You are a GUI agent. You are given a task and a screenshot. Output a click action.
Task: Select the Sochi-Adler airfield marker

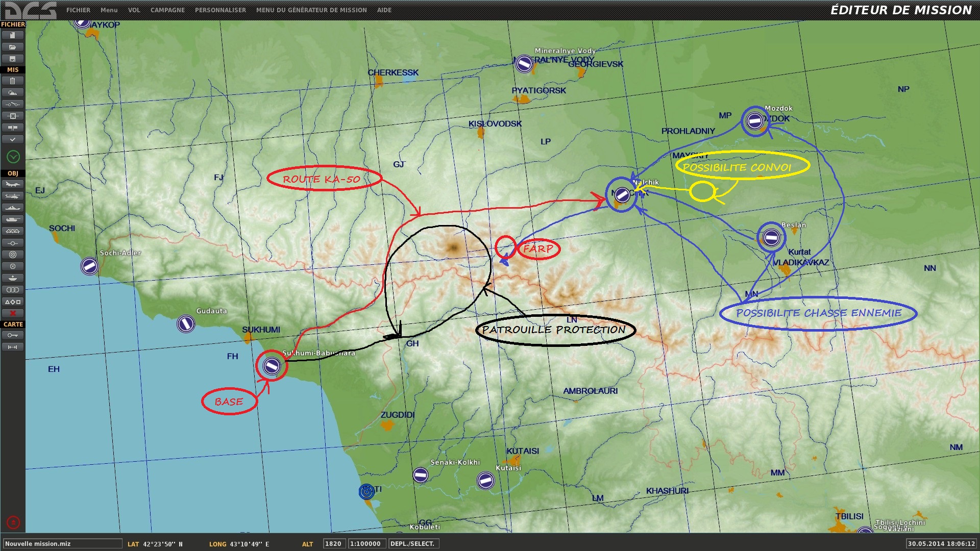pyautogui.click(x=89, y=266)
